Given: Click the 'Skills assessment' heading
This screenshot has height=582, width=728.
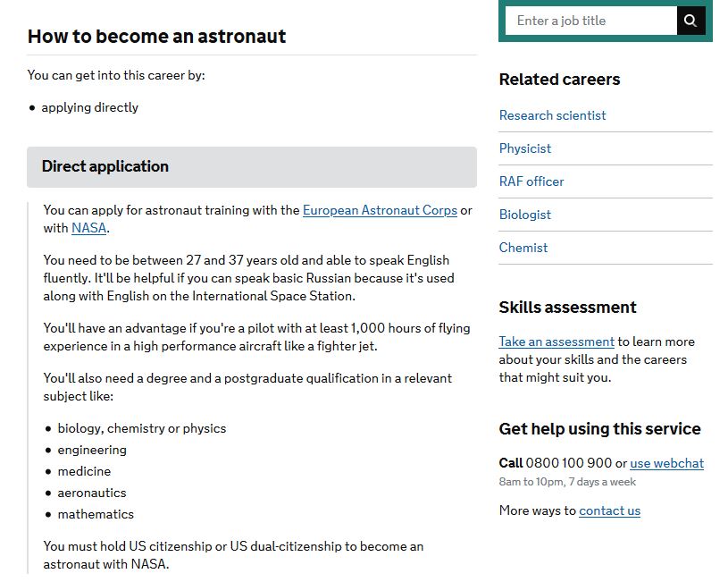Looking at the screenshot, I should pyautogui.click(x=567, y=308).
